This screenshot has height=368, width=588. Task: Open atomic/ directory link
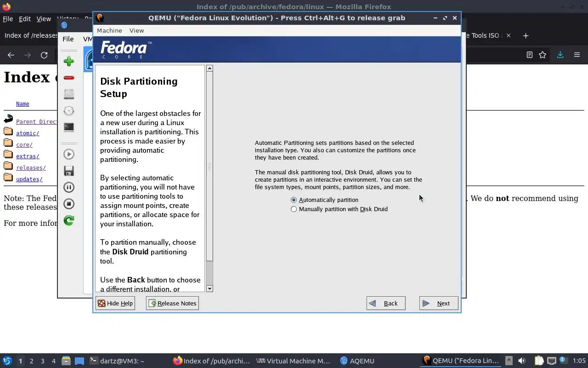click(28, 133)
